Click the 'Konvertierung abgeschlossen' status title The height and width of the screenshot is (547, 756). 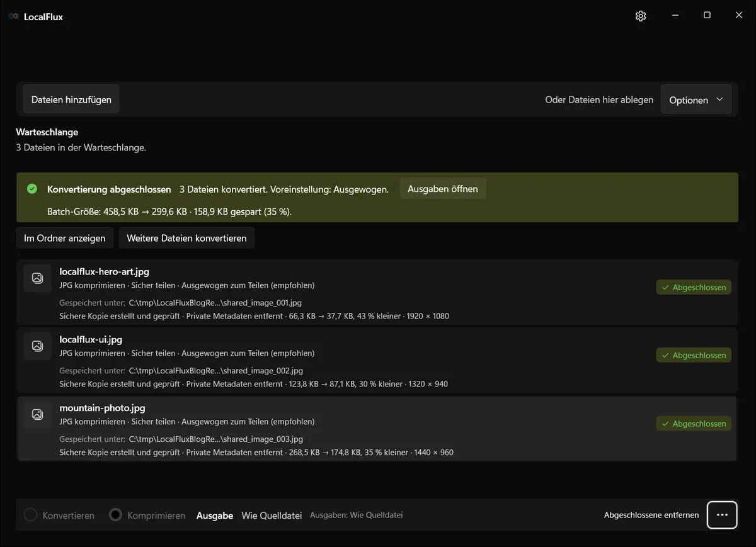click(x=109, y=189)
